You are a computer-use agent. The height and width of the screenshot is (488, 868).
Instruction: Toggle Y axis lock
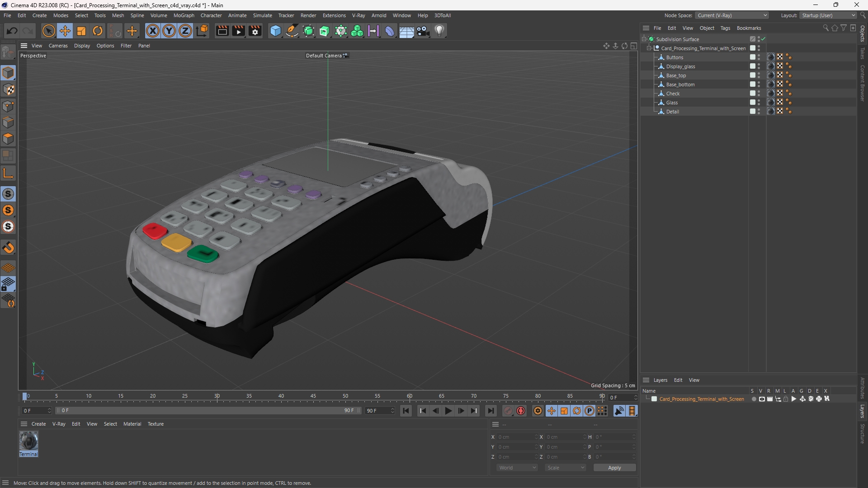click(x=169, y=31)
